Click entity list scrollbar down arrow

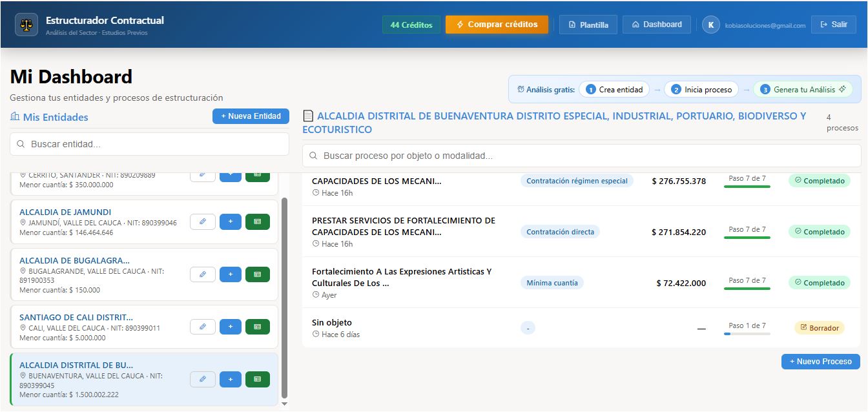285,404
